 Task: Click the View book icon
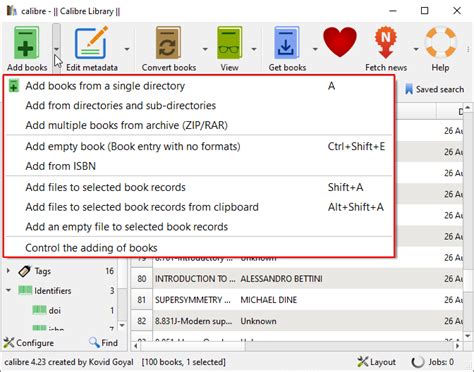(x=229, y=43)
